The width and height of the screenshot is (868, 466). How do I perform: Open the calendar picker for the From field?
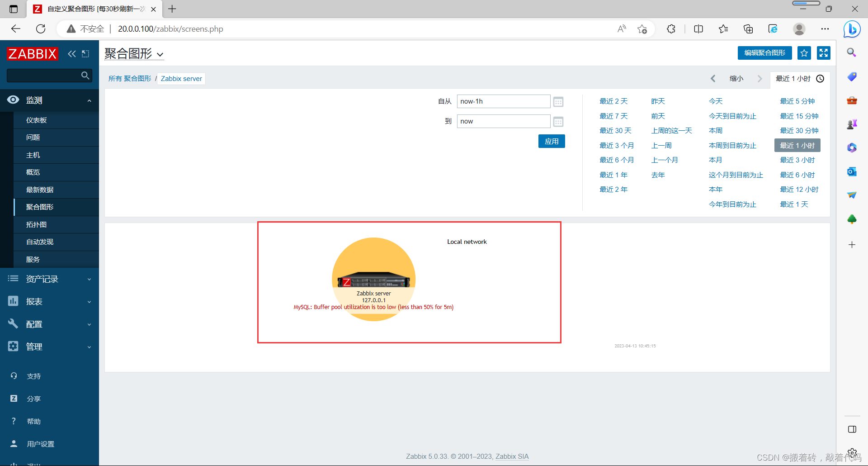coord(558,102)
